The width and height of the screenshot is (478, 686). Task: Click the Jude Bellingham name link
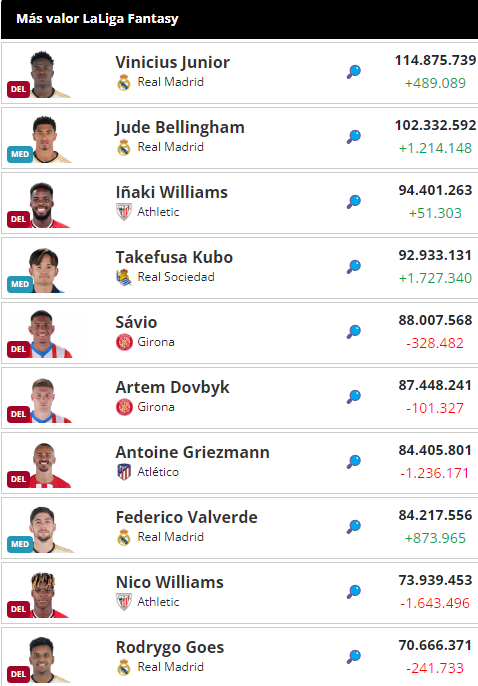pyautogui.click(x=180, y=127)
